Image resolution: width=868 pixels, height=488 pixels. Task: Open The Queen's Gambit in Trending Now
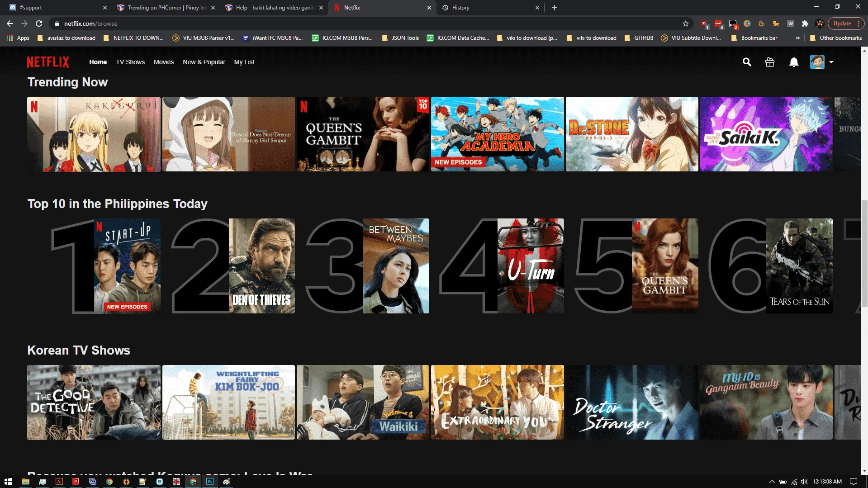[x=363, y=134]
